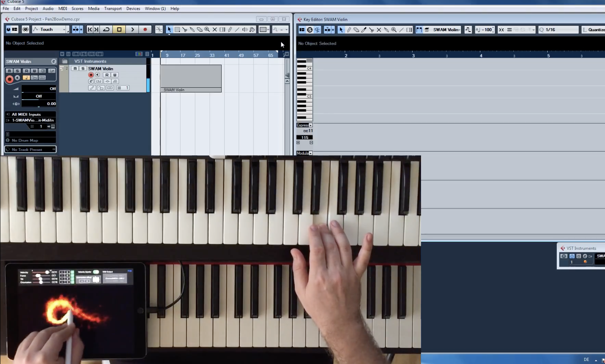Select the Time Warp tool in project window
Viewport: 605px width, 364px height.
pyautogui.click(x=222, y=29)
